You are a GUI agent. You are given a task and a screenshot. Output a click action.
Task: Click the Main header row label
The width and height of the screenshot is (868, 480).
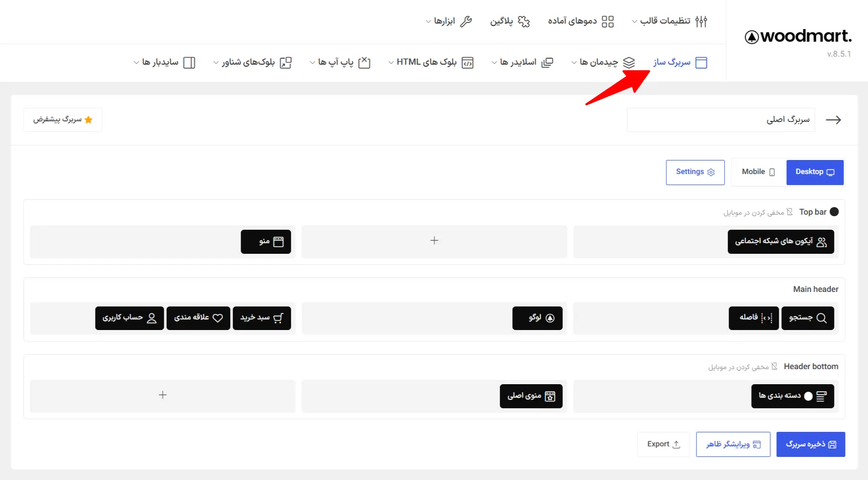tap(816, 289)
